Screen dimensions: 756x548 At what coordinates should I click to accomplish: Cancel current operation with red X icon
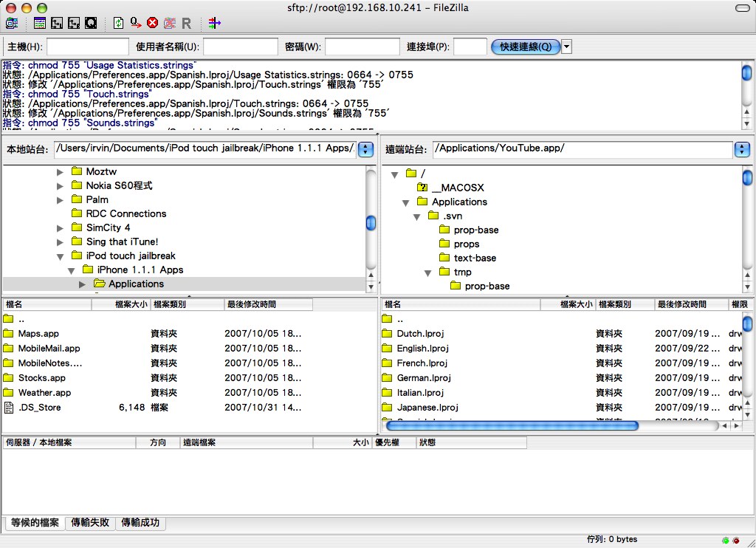(152, 23)
